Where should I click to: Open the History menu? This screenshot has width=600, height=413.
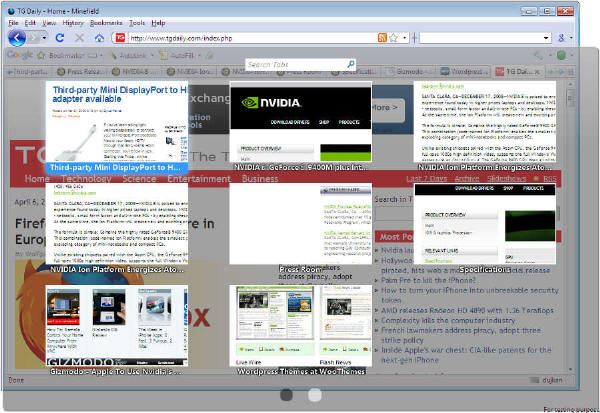(x=73, y=23)
